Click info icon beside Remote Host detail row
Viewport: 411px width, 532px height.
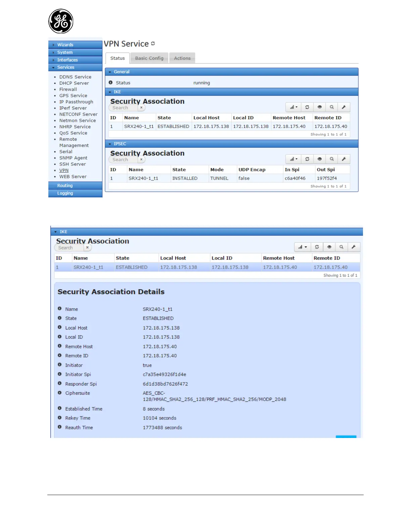point(59,346)
